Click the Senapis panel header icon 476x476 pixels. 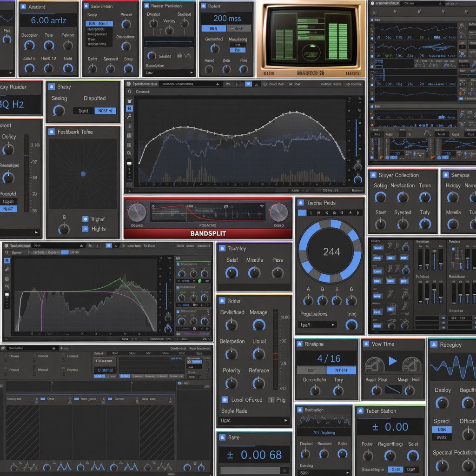click(x=446, y=175)
